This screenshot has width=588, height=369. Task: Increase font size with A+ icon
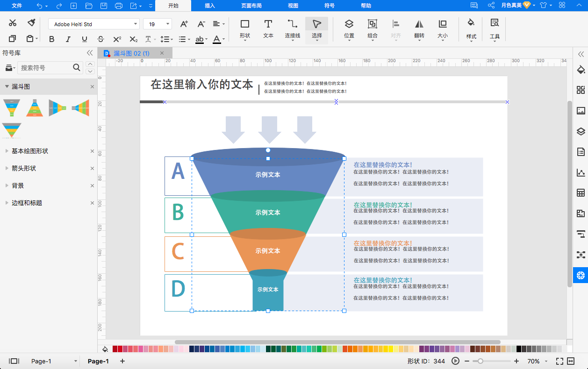(184, 24)
